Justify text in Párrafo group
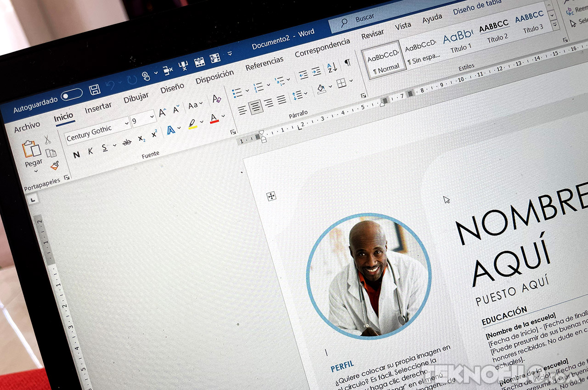The image size is (588, 390). coord(282,100)
